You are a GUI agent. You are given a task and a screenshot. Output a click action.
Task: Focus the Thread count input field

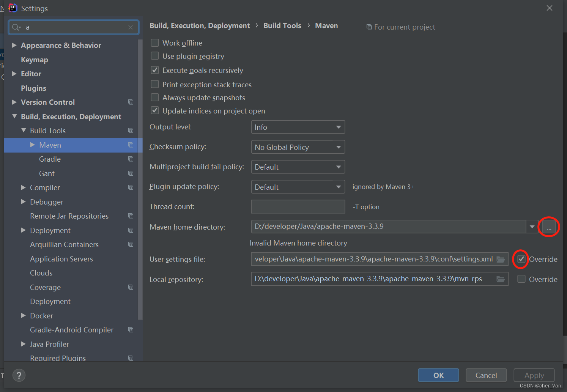298,206
